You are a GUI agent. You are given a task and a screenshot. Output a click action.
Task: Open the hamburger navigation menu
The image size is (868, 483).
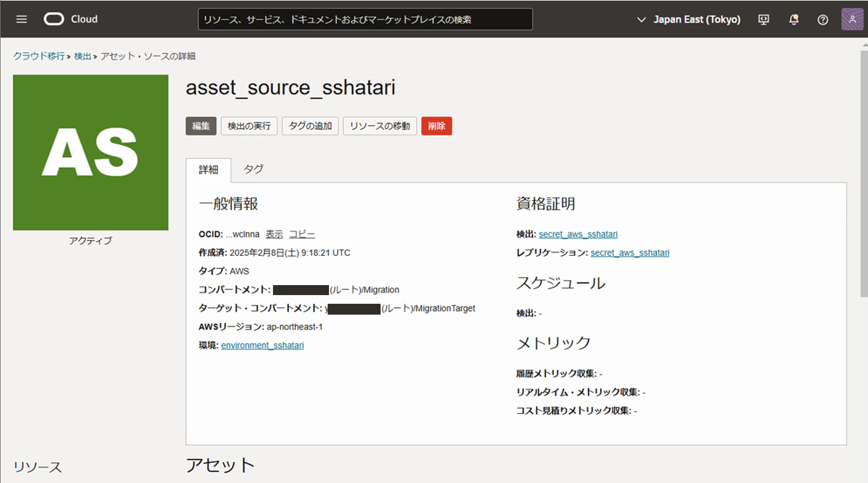pyautogui.click(x=21, y=20)
